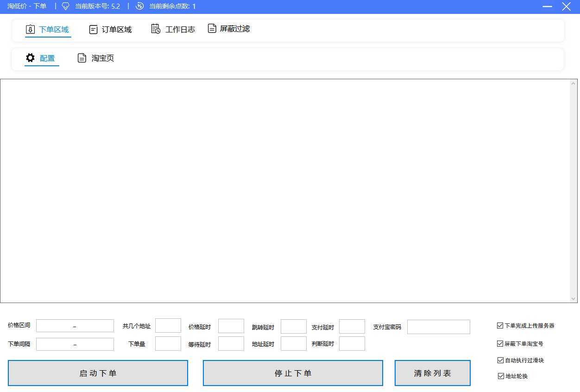This screenshot has width=580, height=392.
Task: Click the points icon beside 当前剩余点数
Action: point(139,6)
